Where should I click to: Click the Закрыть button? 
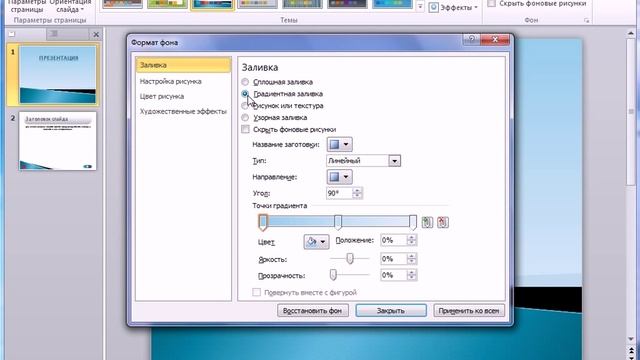(391, 311)
